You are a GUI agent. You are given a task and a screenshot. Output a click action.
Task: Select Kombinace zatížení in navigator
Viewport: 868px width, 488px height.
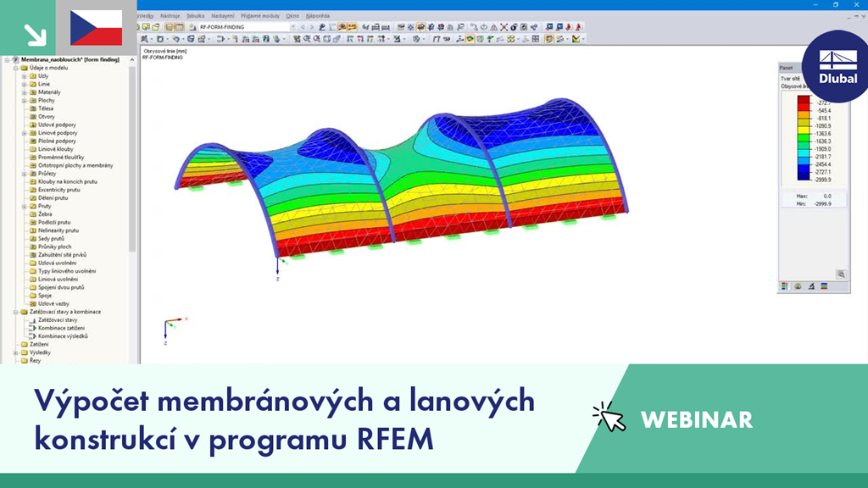click(61, 328)
